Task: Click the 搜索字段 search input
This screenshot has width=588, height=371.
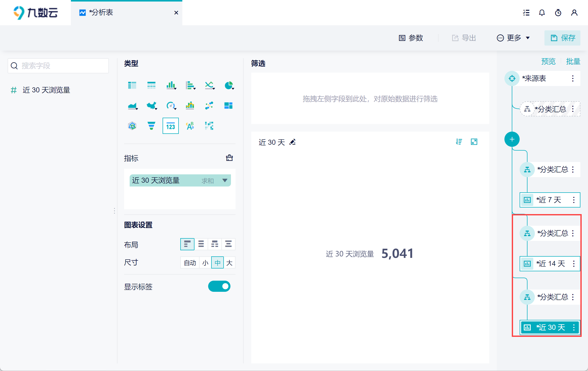Action: (x=58, y=66)
